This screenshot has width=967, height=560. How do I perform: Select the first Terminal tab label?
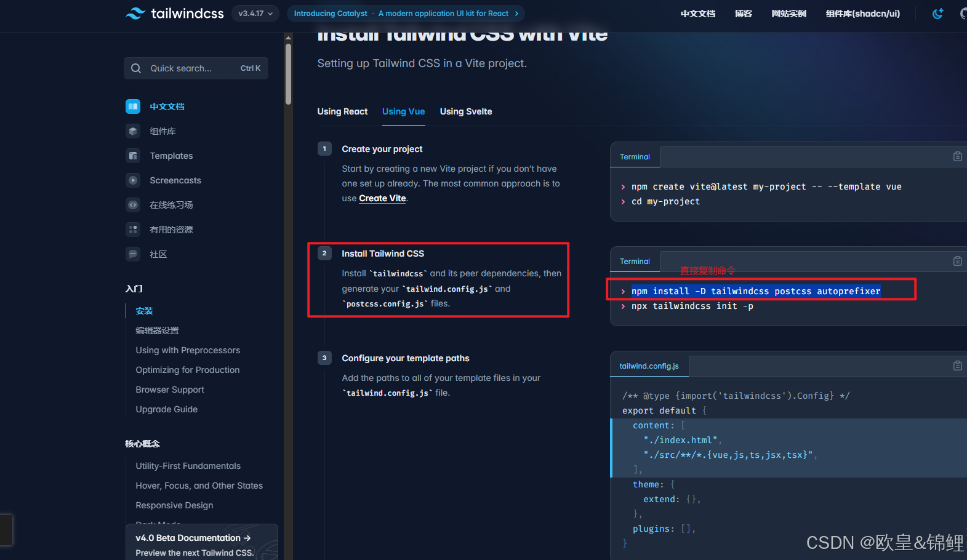(635, 157)
